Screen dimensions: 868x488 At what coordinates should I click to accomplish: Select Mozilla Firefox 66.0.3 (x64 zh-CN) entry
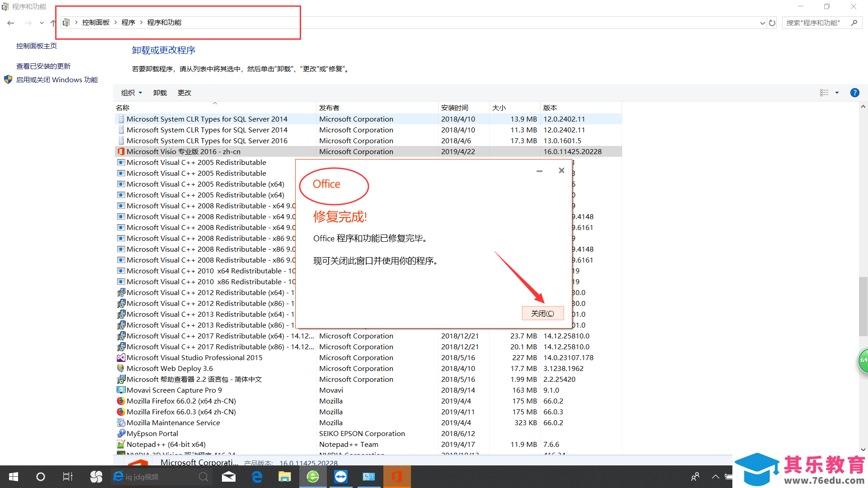368,412
